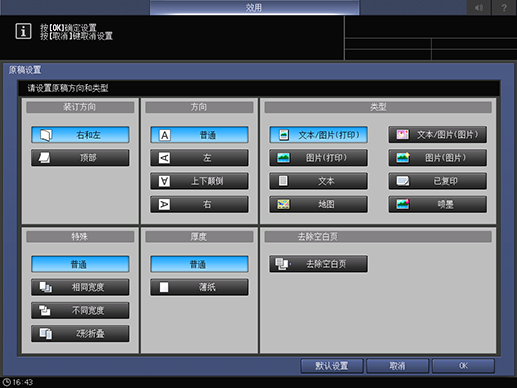Select 图片(图片) original type
The width and height of the screenshot is (517, 388).
click(x=437, y=158)
